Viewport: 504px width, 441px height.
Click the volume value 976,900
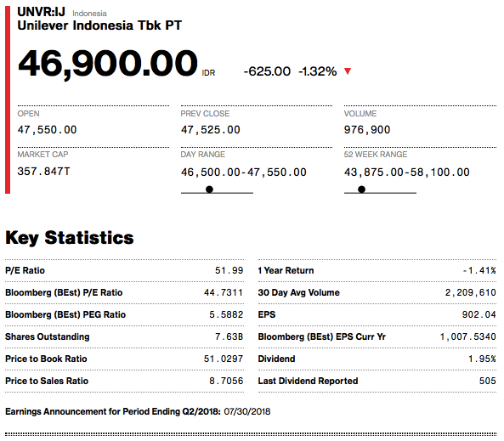[367, 130]
